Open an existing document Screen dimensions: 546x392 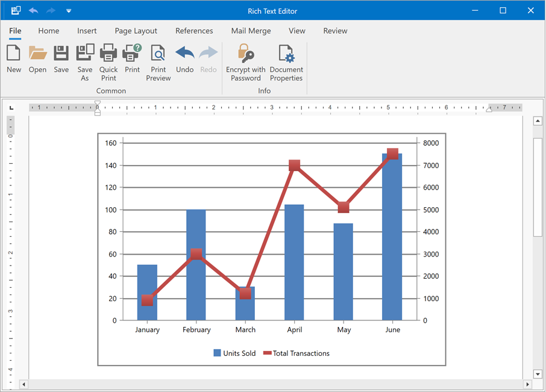(x=37, y=57)
